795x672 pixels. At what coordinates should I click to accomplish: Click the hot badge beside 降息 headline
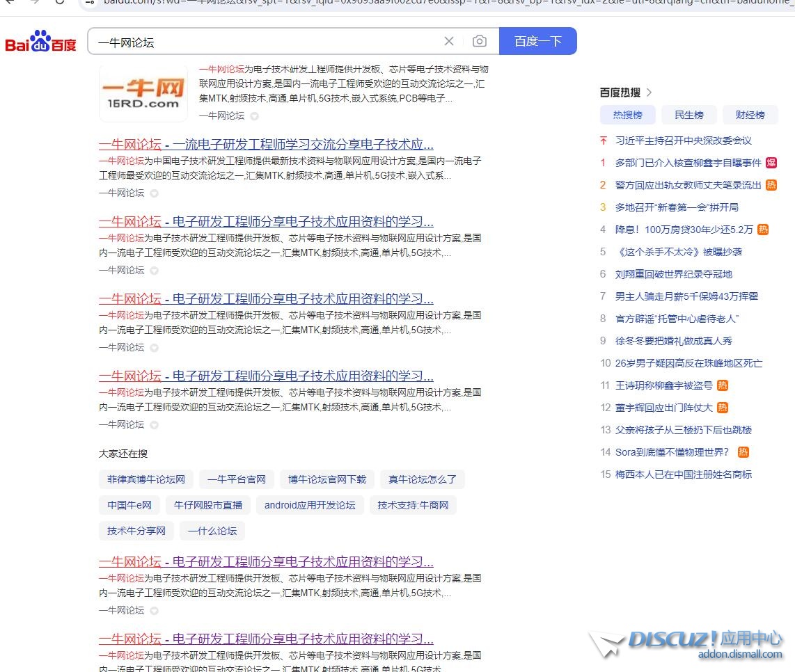[x=763, y=230]
